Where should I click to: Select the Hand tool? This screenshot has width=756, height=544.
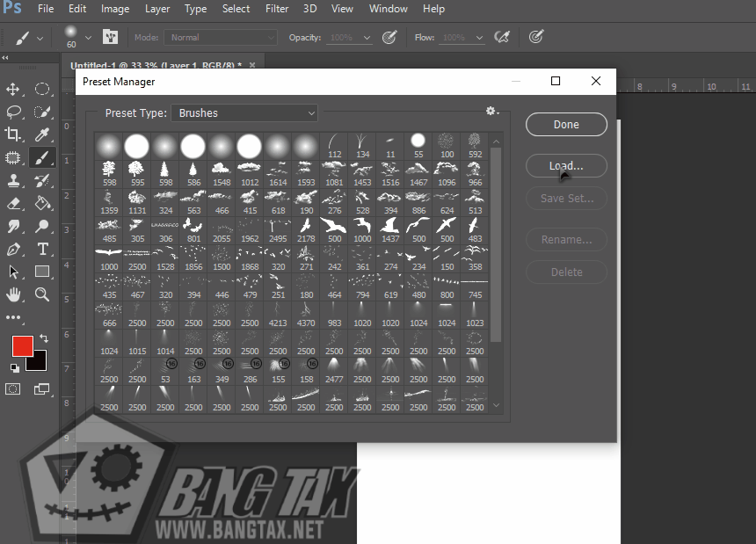click(x=13, y=294)
